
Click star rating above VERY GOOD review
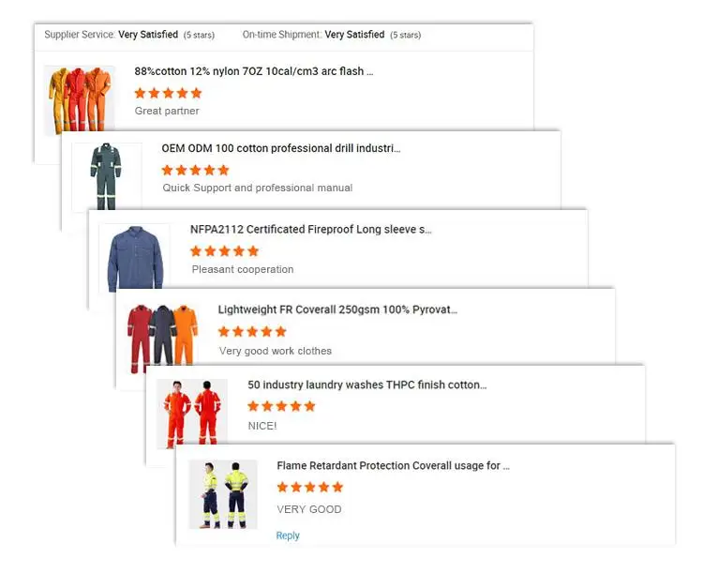(x=310, y=487)
